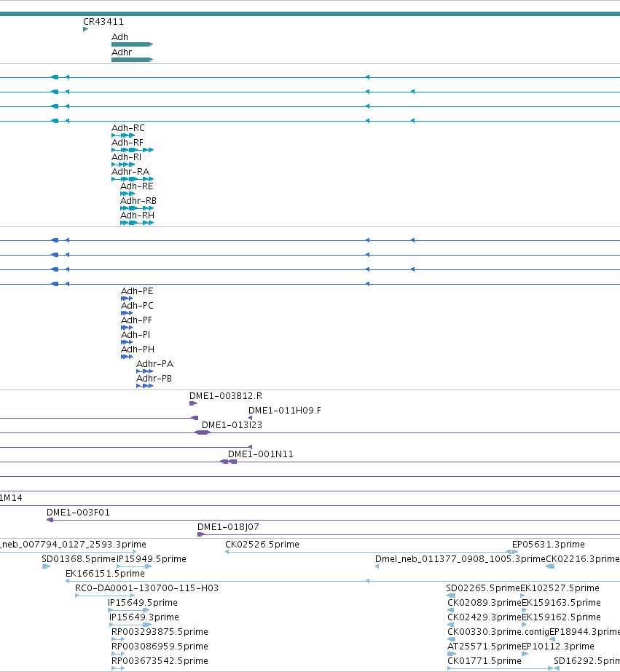Select the CK02526.5prime EST label
The image size is (620, 672).
click(x=262, y=545)
